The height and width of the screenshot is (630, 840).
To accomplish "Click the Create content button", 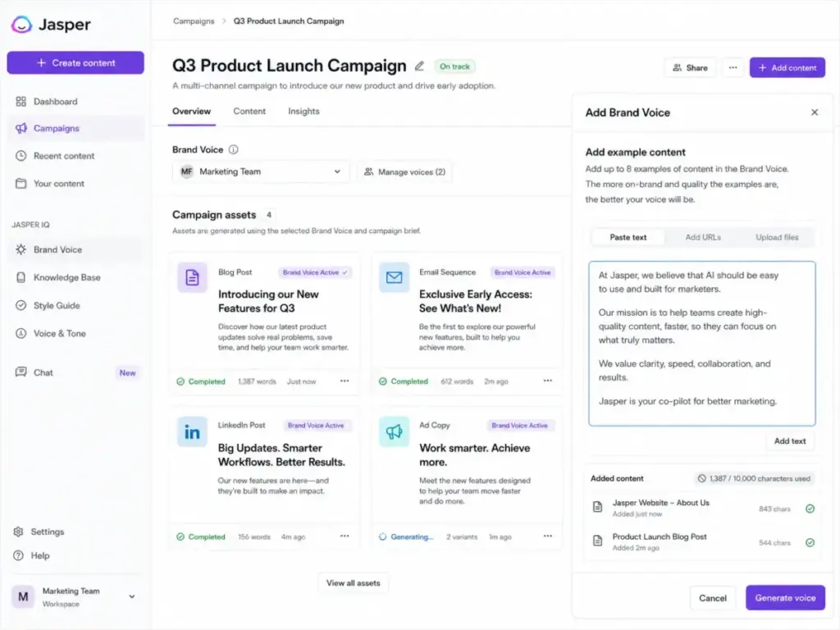I will 75,62.
